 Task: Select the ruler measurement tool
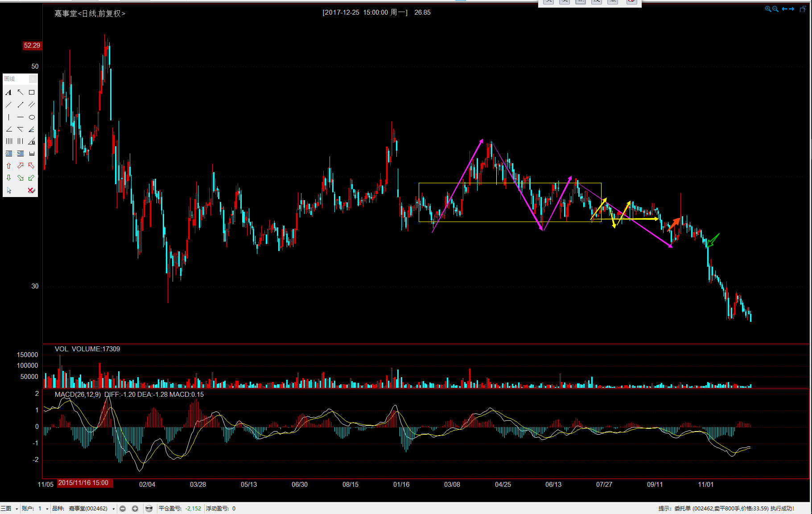tap(32, 154)
